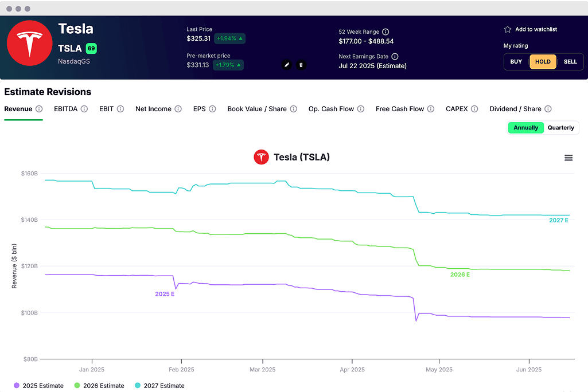Open info icon beside Next Earnings Date

click(x=395, y=57)
